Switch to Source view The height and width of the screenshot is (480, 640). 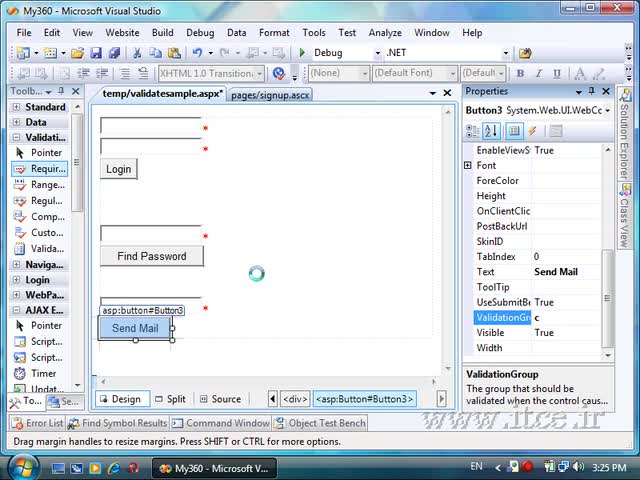[x=220, y=399]
